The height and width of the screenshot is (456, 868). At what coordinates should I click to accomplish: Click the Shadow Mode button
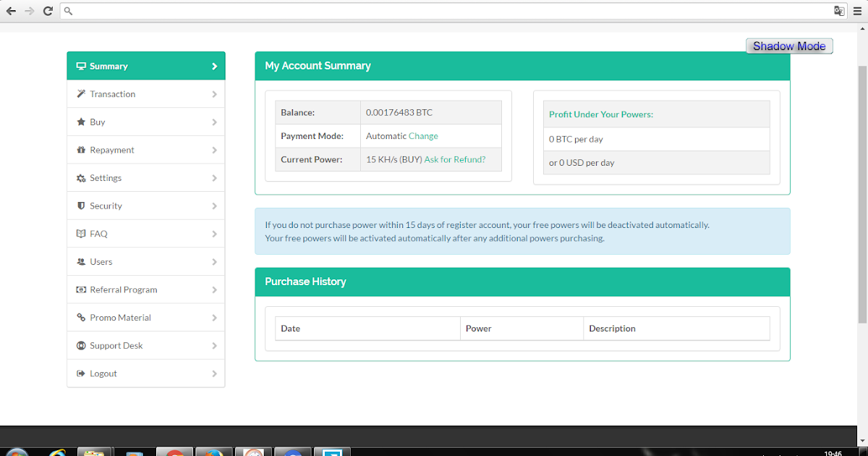click(788, 46)
